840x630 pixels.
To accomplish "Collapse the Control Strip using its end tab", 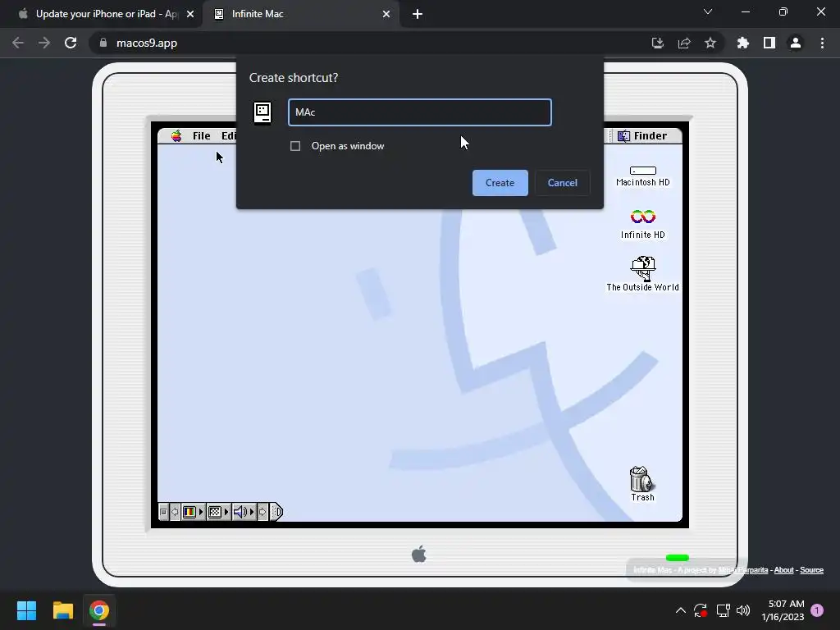I will point(276,512).
